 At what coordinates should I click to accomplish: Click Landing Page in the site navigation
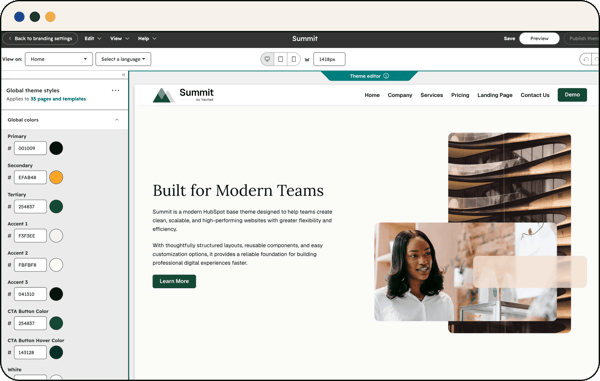tap(495, 95)
